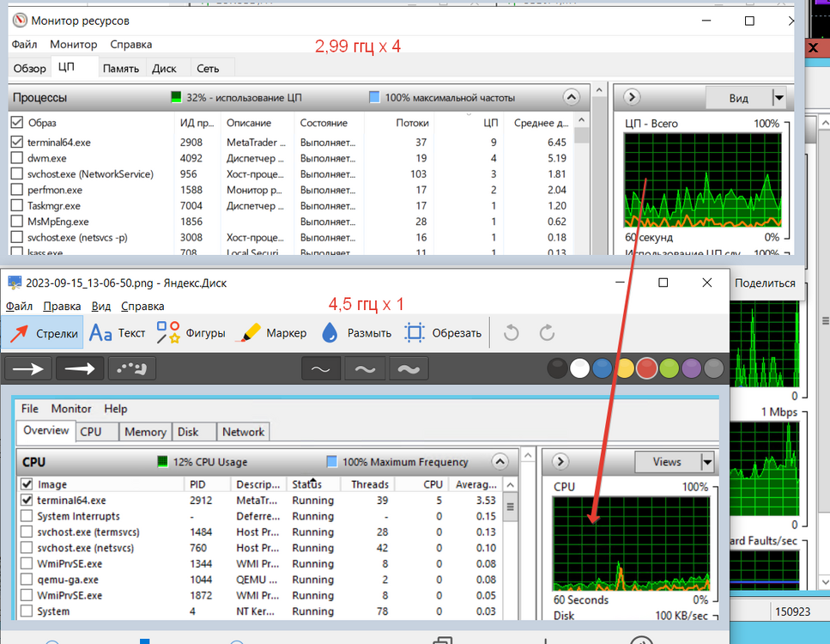Screen dimensions: 830x644
Task: Select the Обрезать crop tool
Action: pos(443,333)
